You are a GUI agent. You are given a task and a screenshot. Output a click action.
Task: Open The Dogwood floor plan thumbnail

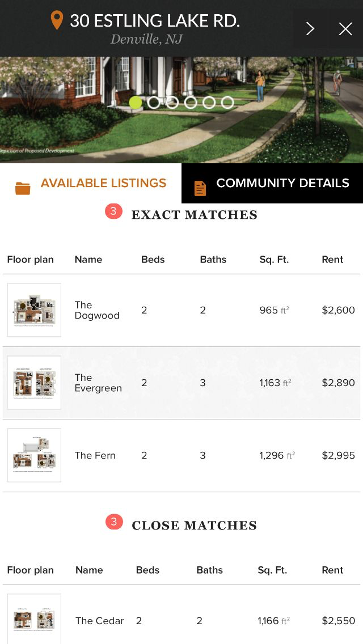click(x=34, y=310)
